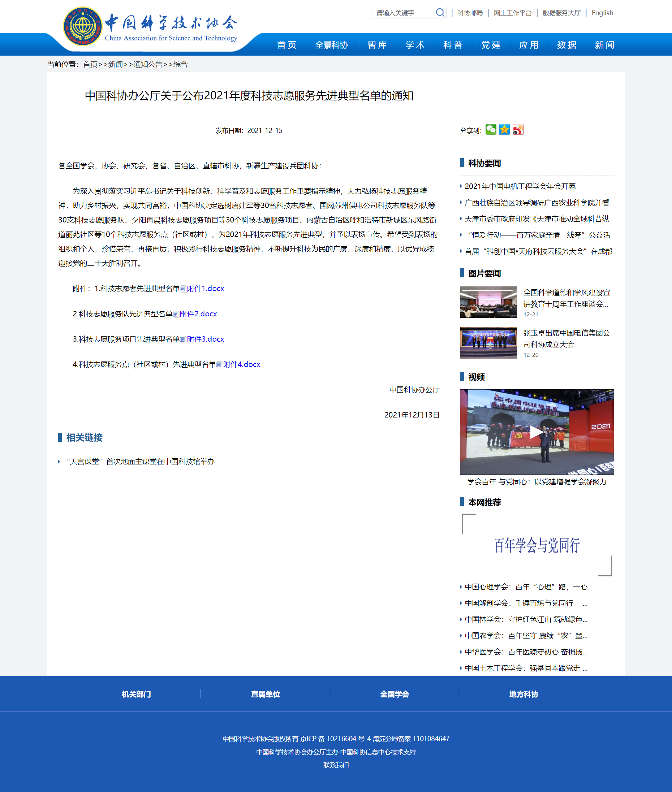Click video caption 学会百年 与党同心
The height and width of the screenshot is (792, 672).
(x=537, y=482)
